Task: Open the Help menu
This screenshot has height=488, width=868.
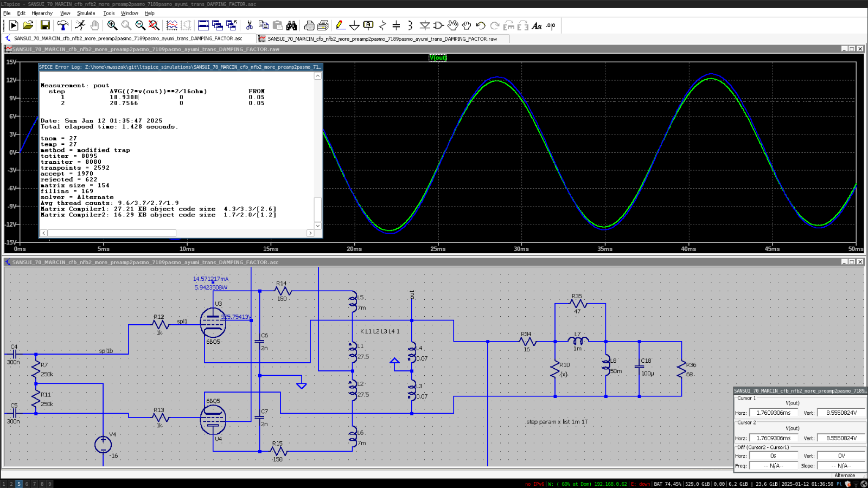Action: (x=150, y=13)
